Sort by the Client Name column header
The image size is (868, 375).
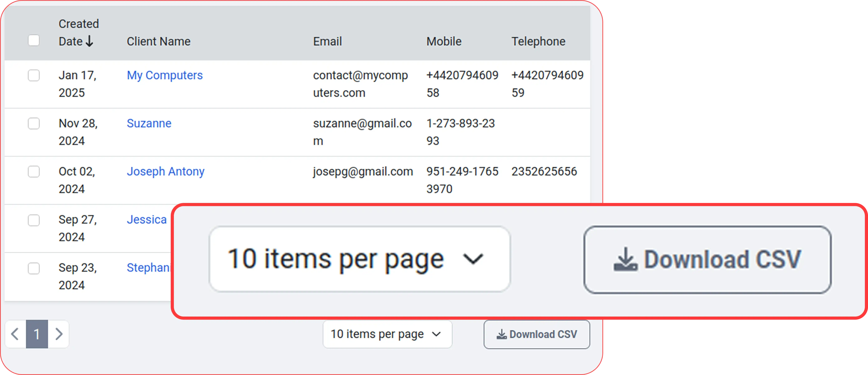tap(158, 41)
